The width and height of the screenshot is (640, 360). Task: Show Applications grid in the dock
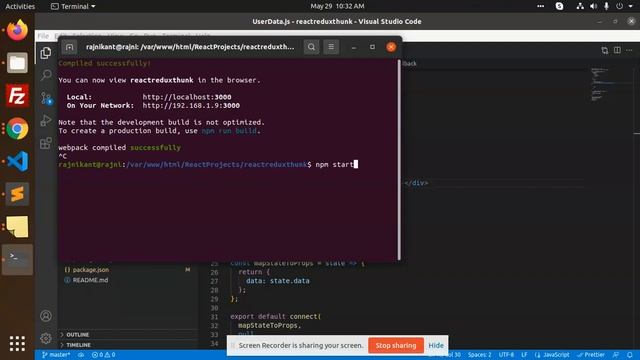[x=17, y=343]
